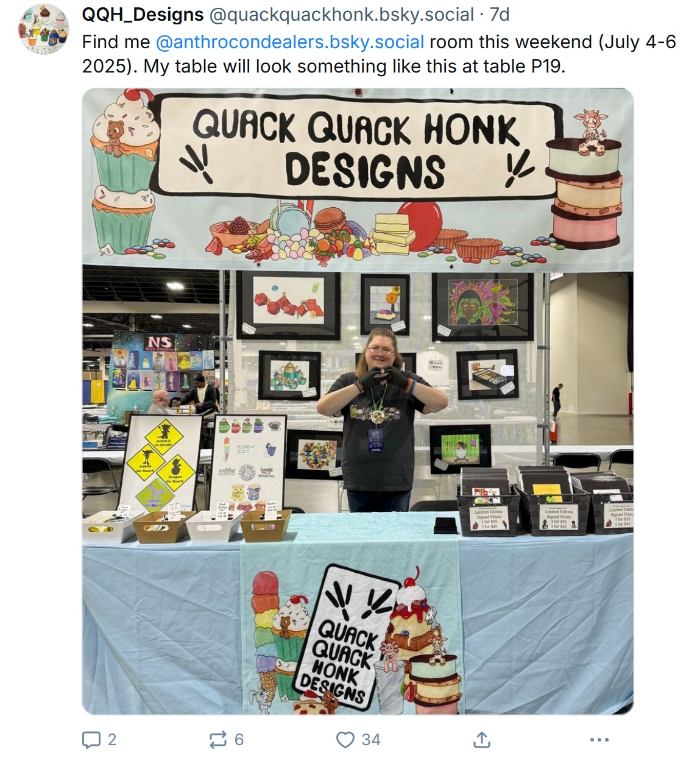Click the like count 34
Image resolution: width=700 pixels, height=758 pixels.
pos(371,740)
